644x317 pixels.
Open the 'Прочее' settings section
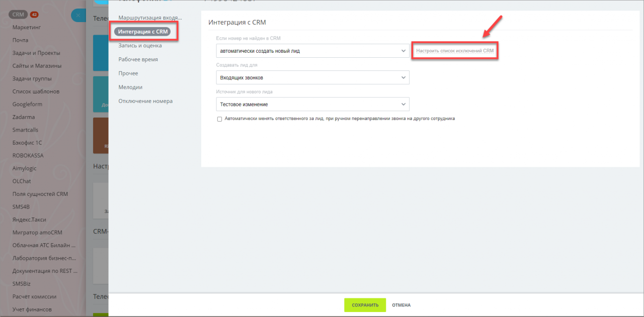(128, 73)
